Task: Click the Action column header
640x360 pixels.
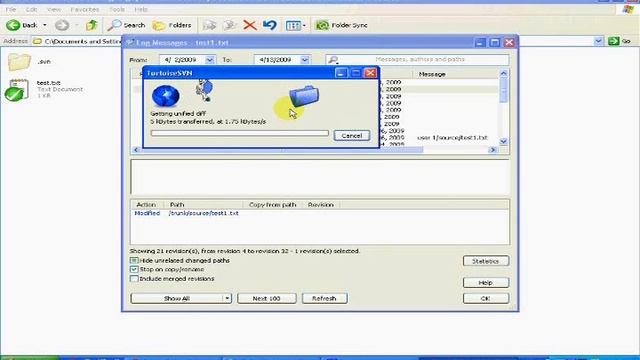Action: [146, 204]
